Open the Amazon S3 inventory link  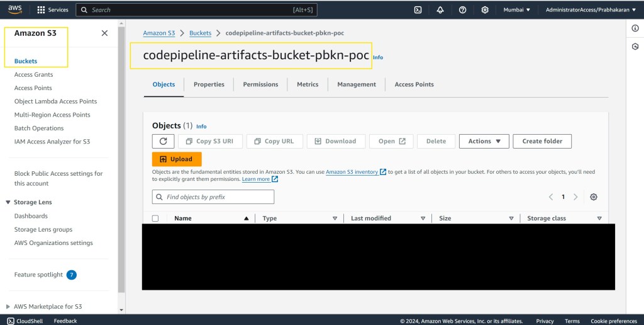click(352, 172)
